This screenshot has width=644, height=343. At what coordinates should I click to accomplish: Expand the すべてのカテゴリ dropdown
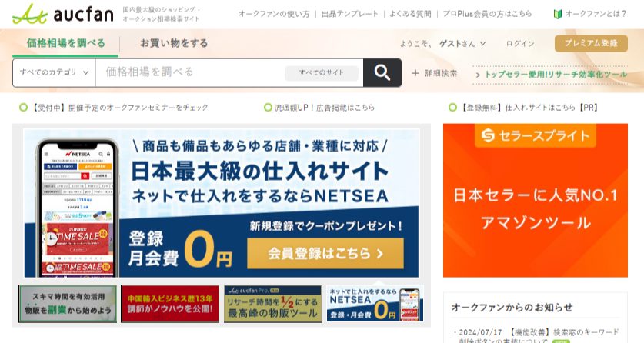(x=54, y=72)
